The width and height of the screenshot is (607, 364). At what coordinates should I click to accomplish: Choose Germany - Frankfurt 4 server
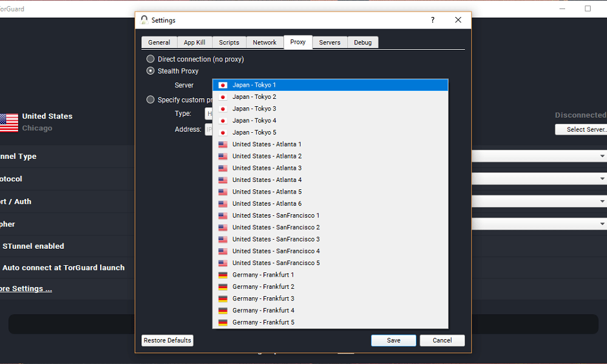pos(330,310)
